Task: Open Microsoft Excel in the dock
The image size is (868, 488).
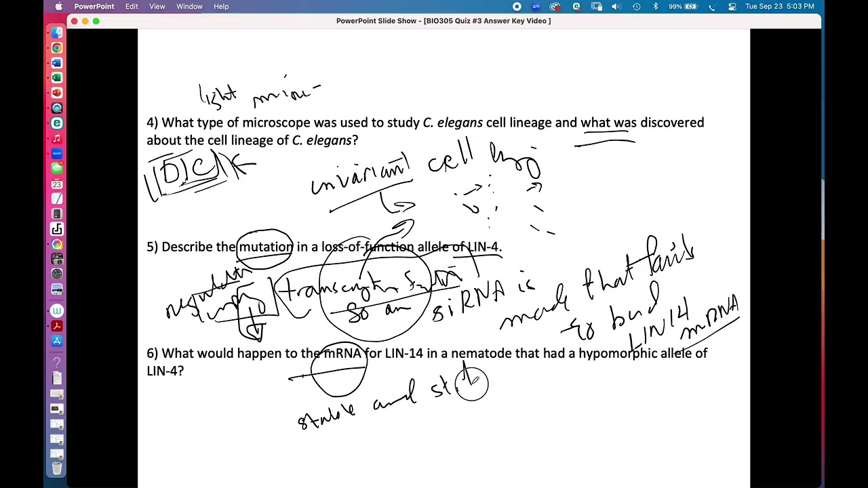Action: [x=57, y=78]
